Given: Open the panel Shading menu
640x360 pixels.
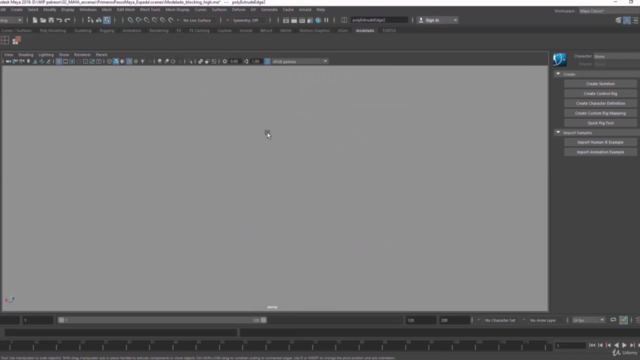Looking at the screenshot, I should coord(26,54).
